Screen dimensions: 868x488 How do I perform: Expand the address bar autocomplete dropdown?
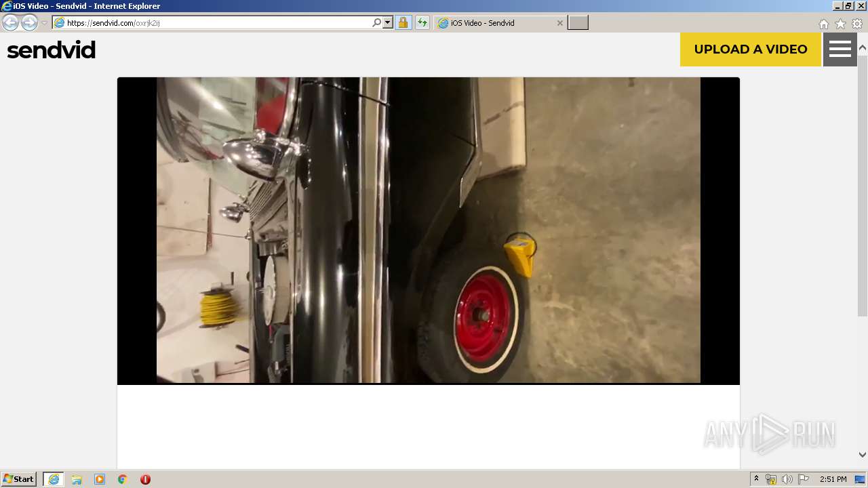[388, 23]
